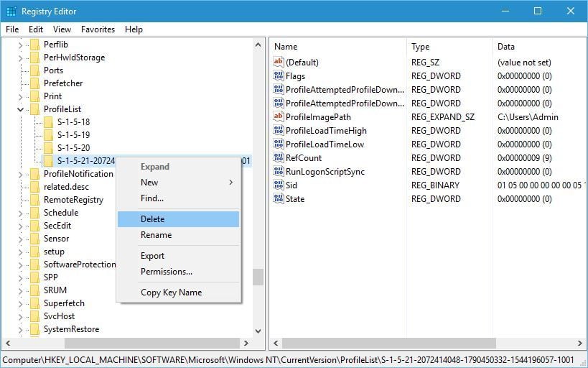Click the Ports folder icon
Viewport: 588px width, 368px height.
(35, 70)
